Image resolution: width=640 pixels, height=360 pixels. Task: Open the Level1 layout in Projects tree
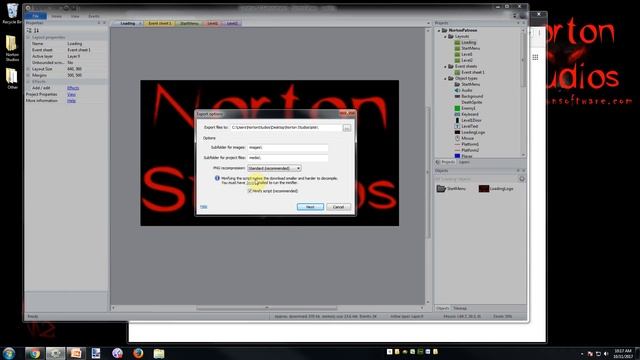click(x=467, y=54)
